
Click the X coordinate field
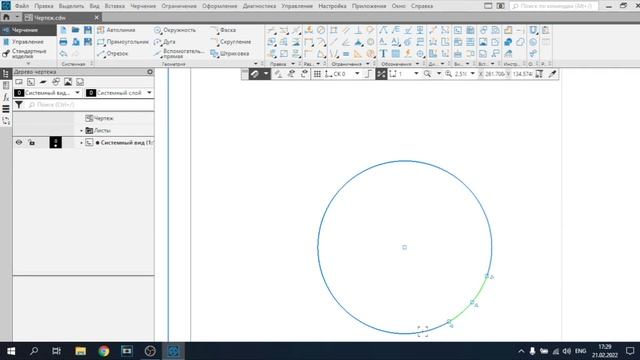[x=495, y=74]
